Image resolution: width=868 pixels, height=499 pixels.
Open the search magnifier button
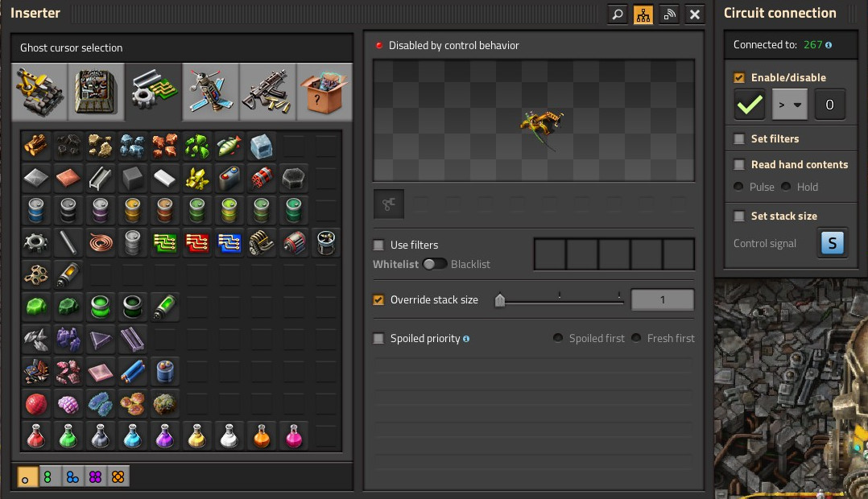pos(618,14)
